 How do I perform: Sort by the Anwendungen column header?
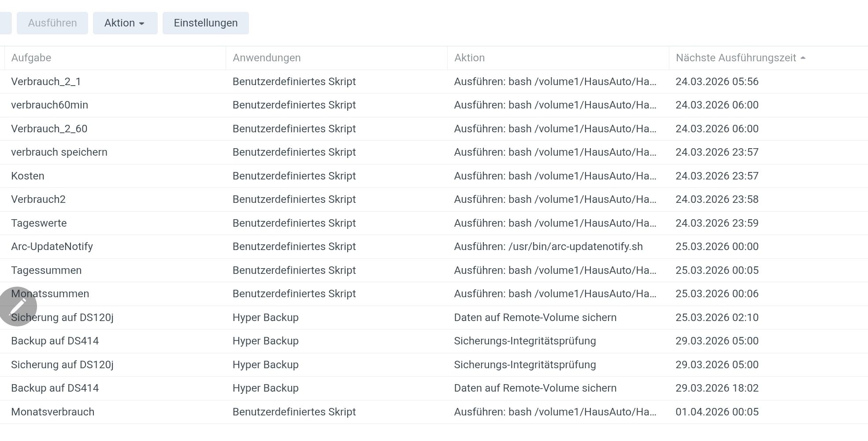coord(267,58)
